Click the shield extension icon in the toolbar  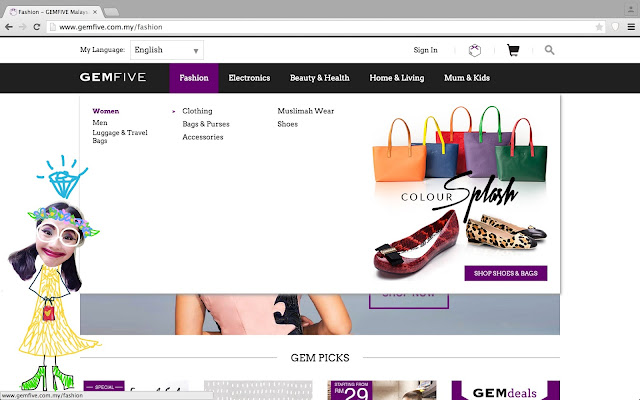pos(615,27)
